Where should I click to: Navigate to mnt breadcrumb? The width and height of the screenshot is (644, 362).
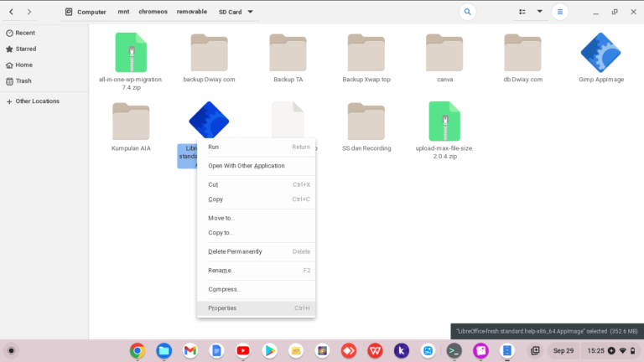[x=123, y=12]
